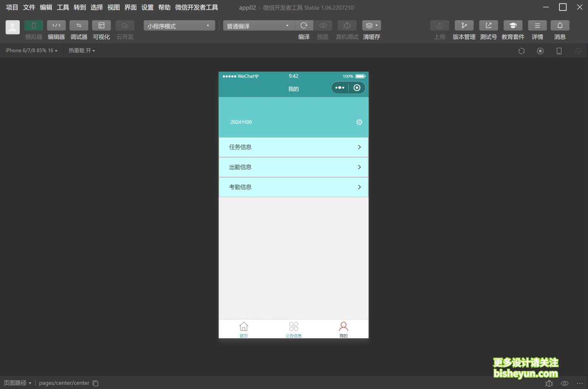Expand the 任务信息 chevron arrow

(360, 147)
